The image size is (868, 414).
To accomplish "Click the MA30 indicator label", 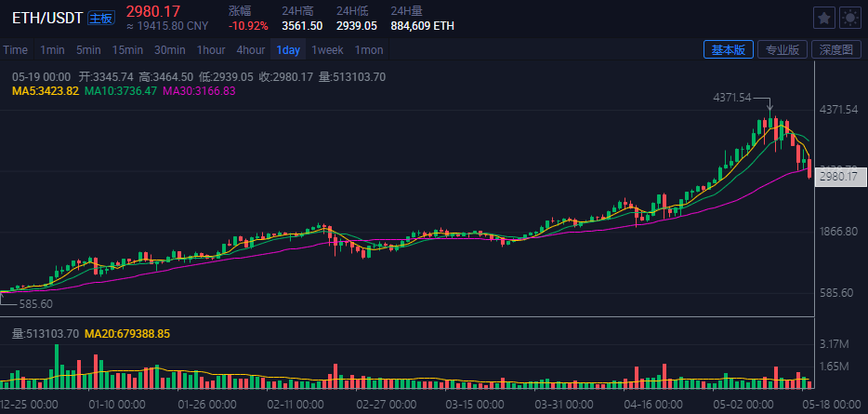I will click(199, 91).
